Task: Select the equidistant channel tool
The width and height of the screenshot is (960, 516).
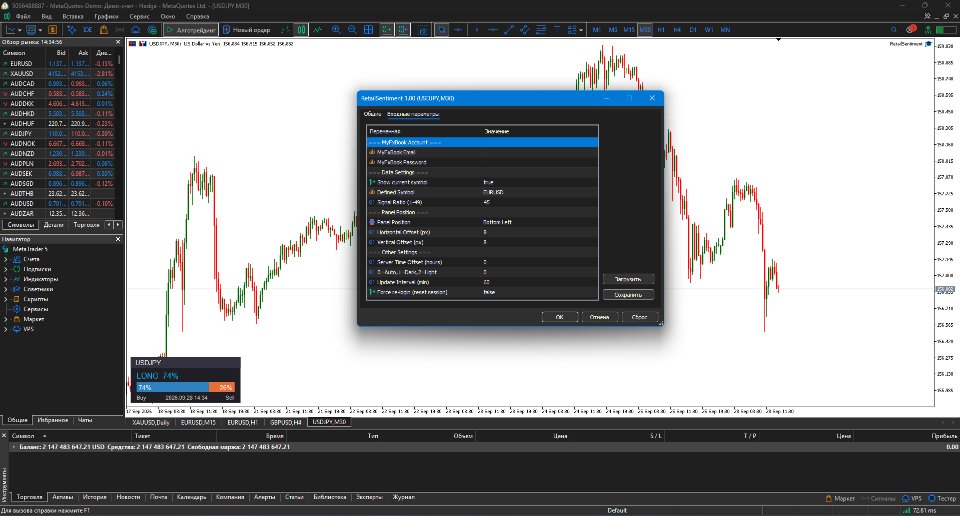Action: (525, 29)
